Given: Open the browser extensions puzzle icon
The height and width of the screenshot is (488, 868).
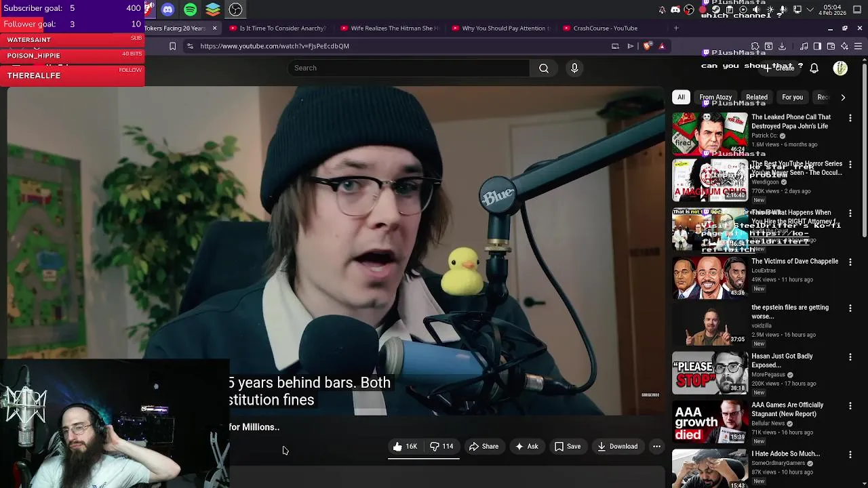Looking at the screenshot, I should pyautogui.click(x=755, y=46).
